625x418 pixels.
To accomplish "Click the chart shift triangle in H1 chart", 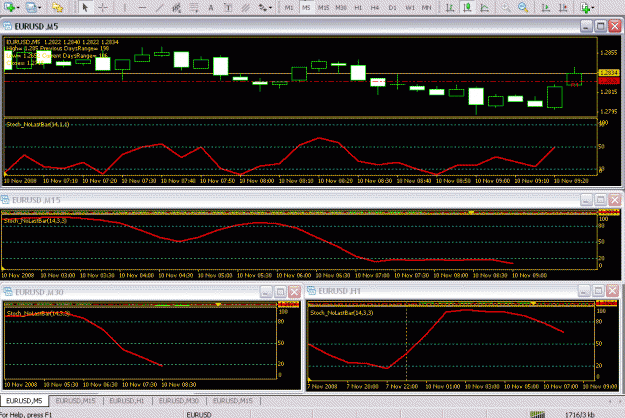I will tap(533, 304).
